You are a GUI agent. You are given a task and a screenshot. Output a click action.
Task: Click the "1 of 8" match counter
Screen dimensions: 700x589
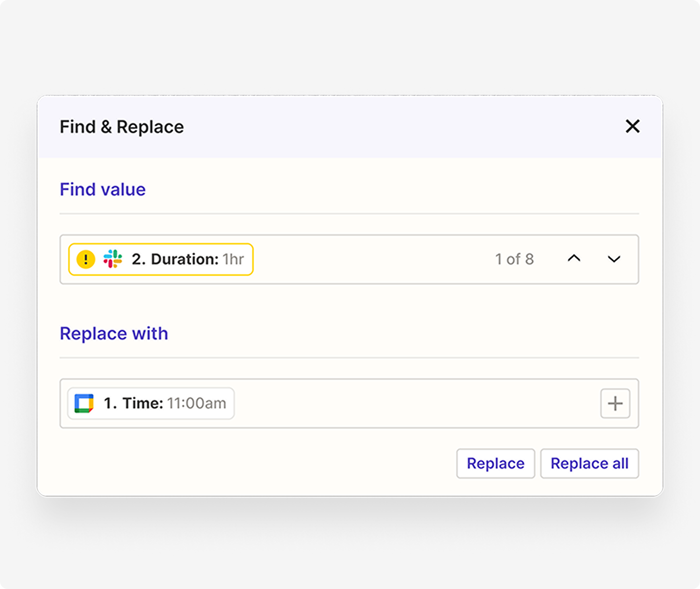[514, 259]
